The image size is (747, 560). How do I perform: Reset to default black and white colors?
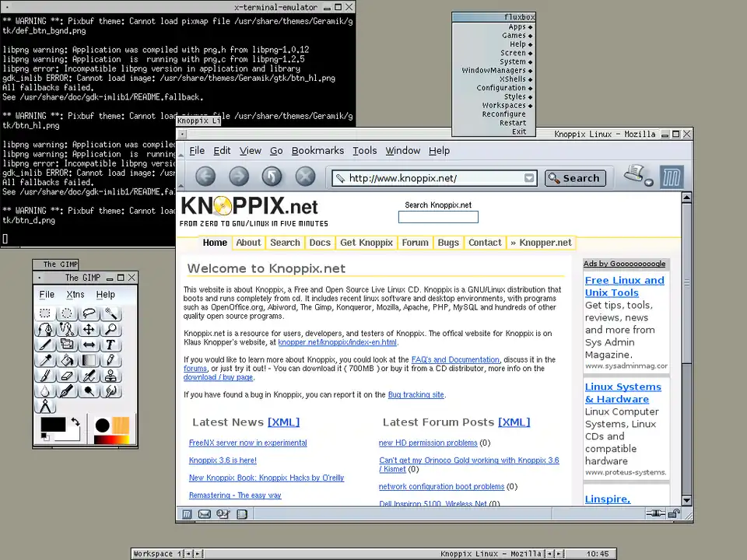pos(44,437)
